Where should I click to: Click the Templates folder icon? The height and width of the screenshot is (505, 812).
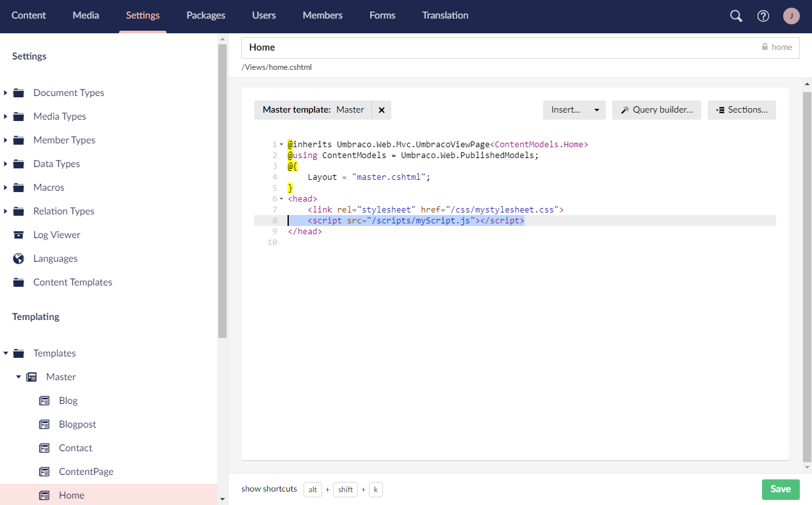19,353
